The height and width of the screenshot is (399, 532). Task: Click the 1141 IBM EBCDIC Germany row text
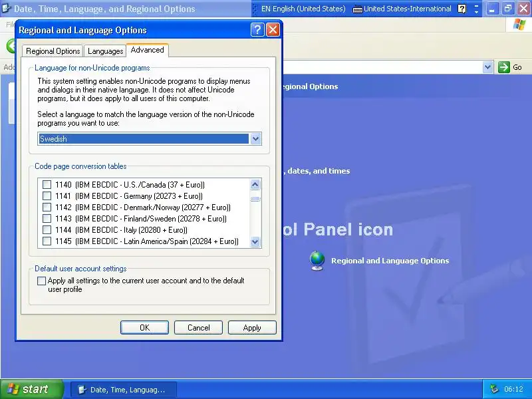tap(129, 196)
